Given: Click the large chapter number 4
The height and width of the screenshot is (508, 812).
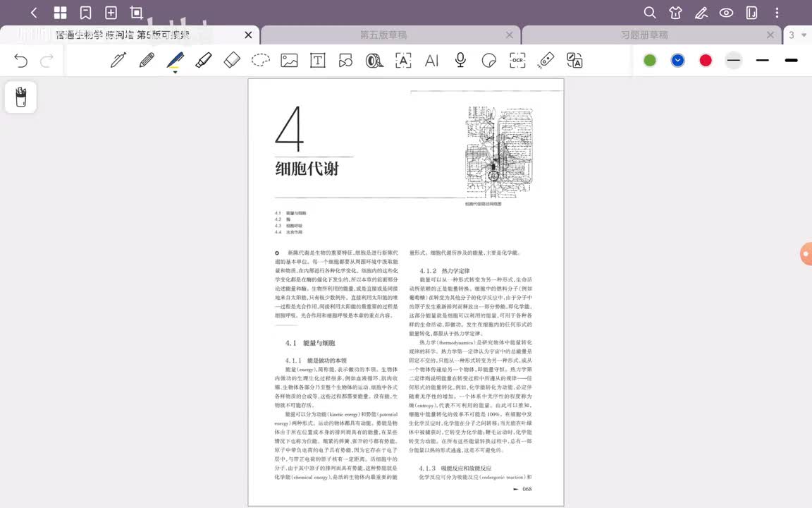Looking at the screenshot, I should point(289,128).
